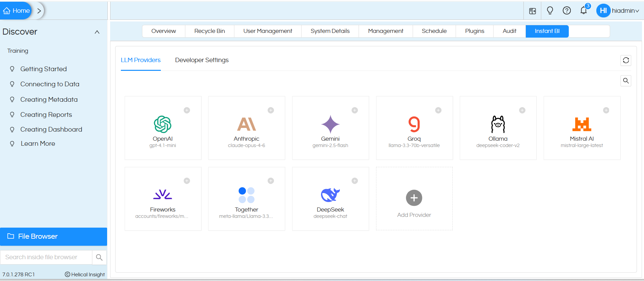Click the help question mark icon
Screen dimensions: 644x281
point(567,10)
